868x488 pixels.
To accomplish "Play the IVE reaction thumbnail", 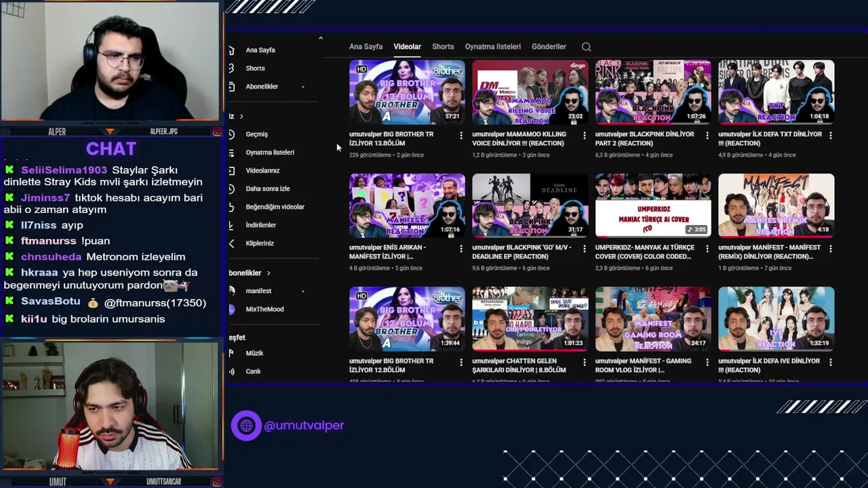I will (776, 319).
